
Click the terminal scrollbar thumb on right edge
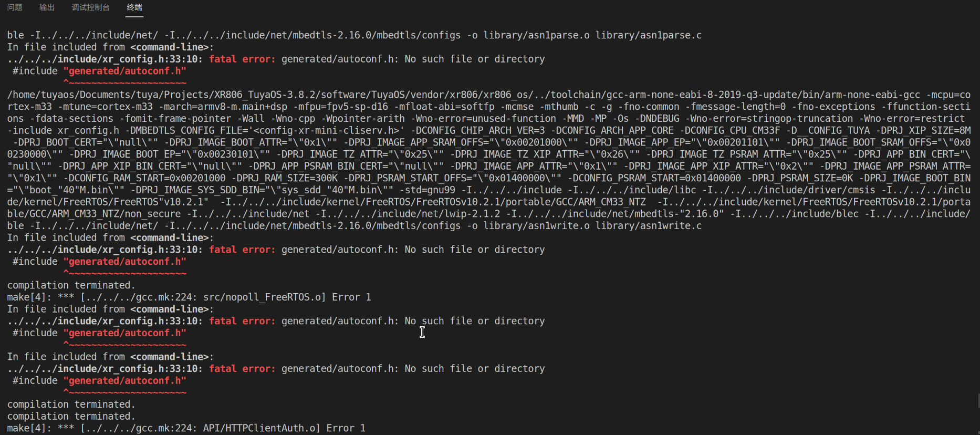pyautogui.click(x=978, y=401)
